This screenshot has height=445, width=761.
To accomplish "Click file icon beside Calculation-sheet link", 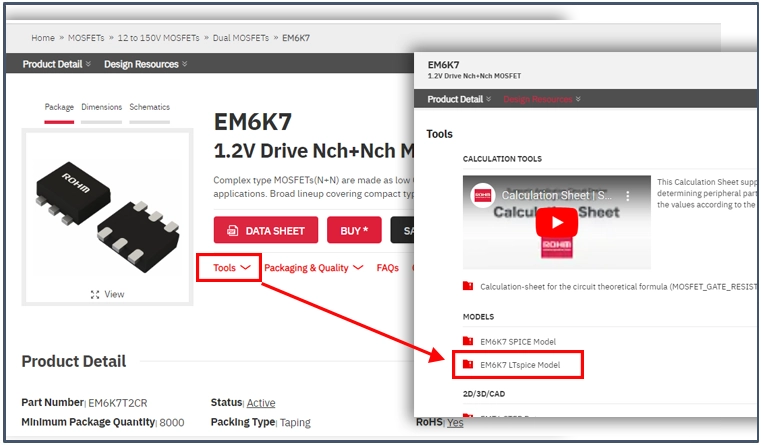I will pos(468,286).
